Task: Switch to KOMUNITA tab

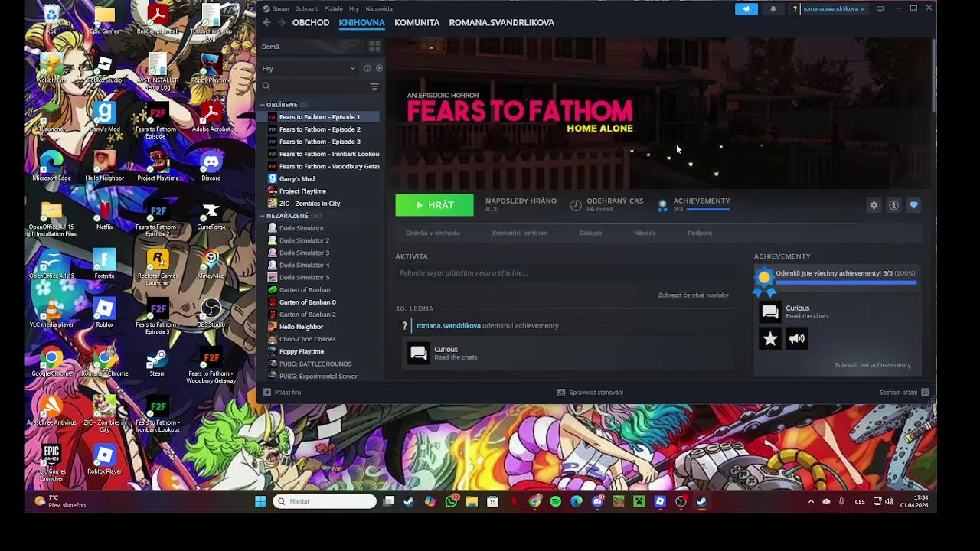Action: pyautogui.click(x=416, y=23)
